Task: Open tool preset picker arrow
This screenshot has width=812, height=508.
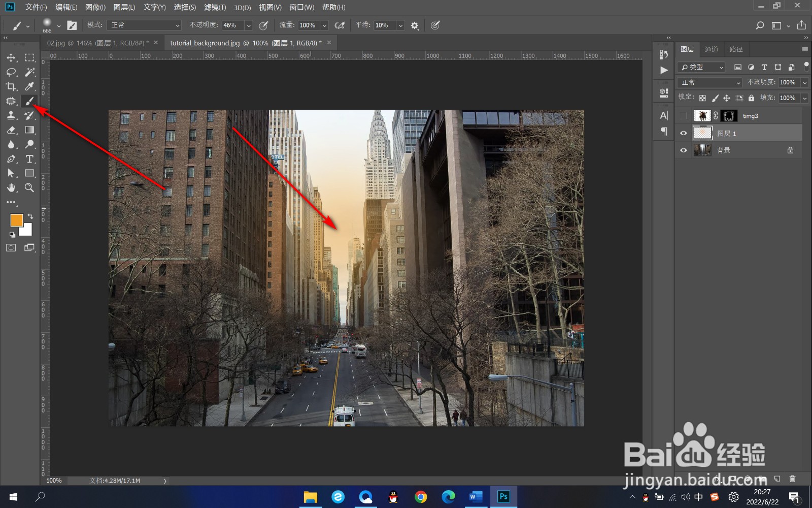Action: click(x=28, y=26)
